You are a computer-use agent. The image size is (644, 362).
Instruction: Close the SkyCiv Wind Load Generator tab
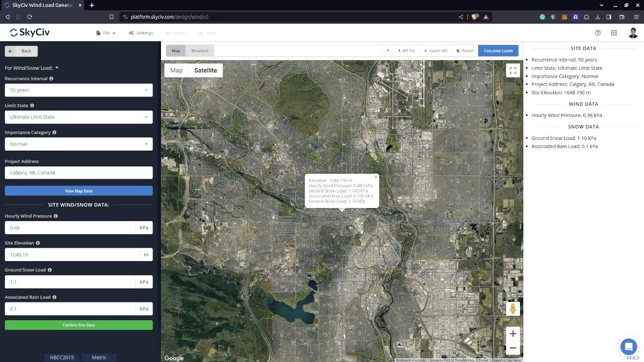pos(80,5)
